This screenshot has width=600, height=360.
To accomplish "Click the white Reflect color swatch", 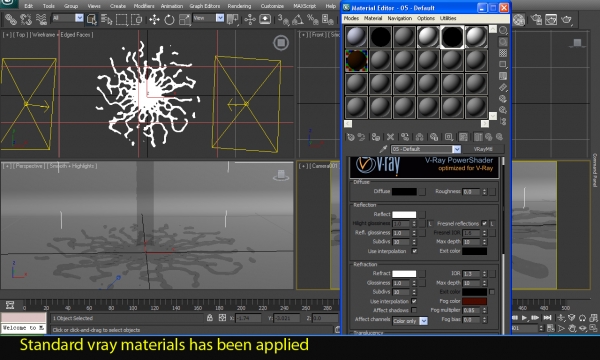I will pos(404,214).
